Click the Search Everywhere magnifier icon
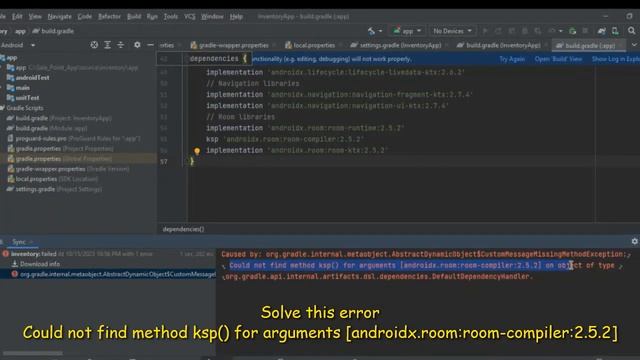640x360 pixels. 631,31
